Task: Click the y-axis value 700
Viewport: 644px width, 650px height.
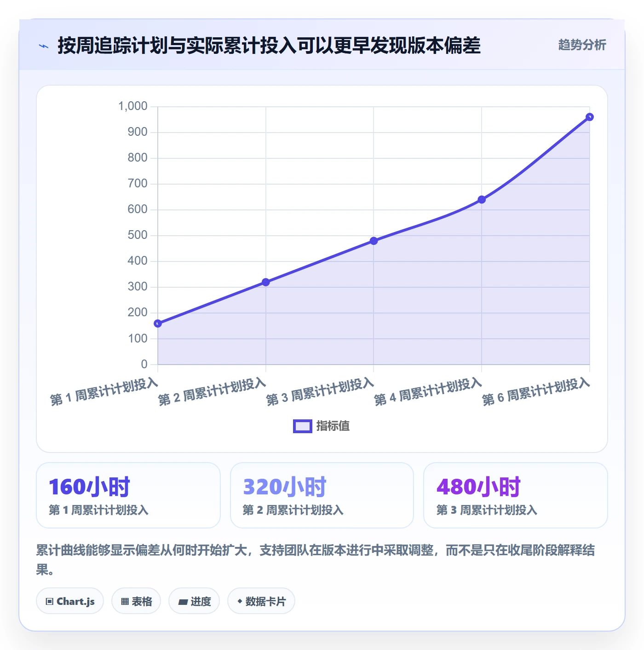Action: [138, 184]
